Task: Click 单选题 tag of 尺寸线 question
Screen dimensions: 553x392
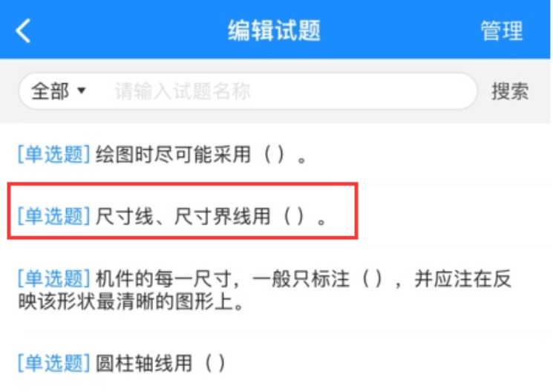Action: (54, 216)
